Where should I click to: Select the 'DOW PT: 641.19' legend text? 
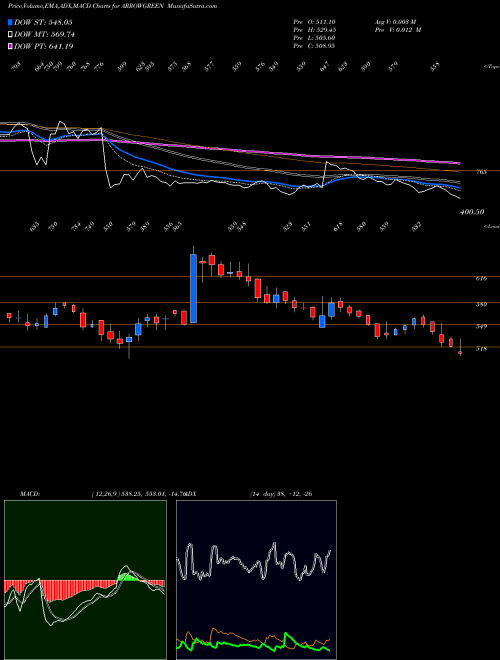tap(43, 46)
